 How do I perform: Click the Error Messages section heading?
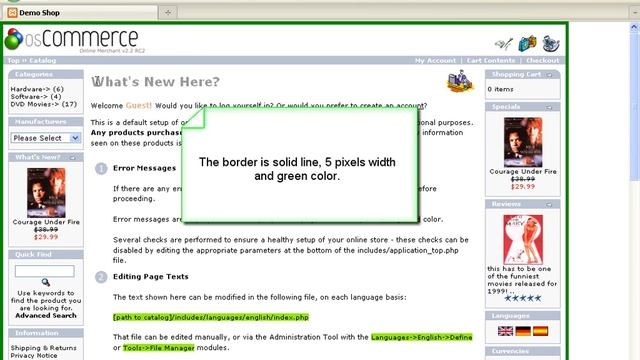pos(144,168)
